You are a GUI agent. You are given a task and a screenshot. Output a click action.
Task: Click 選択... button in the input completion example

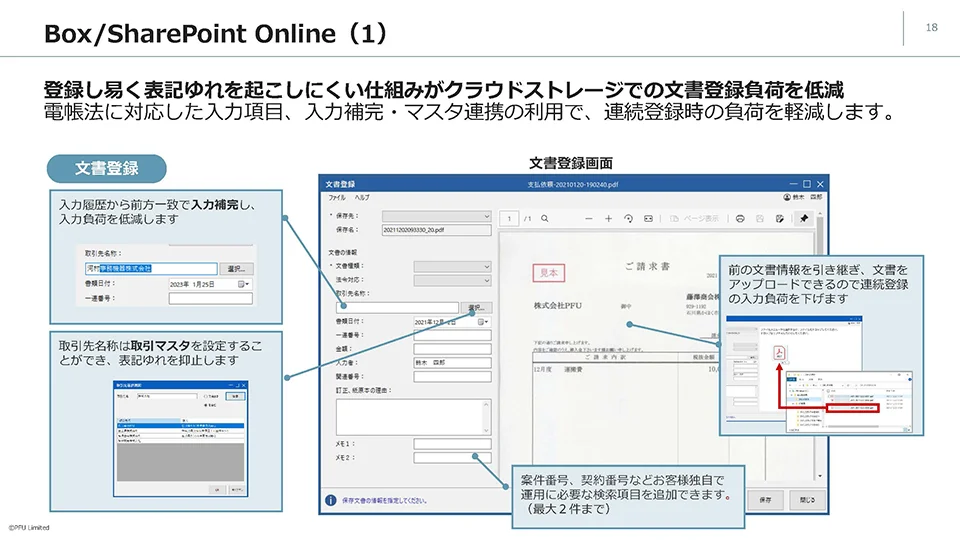point(236,269)
